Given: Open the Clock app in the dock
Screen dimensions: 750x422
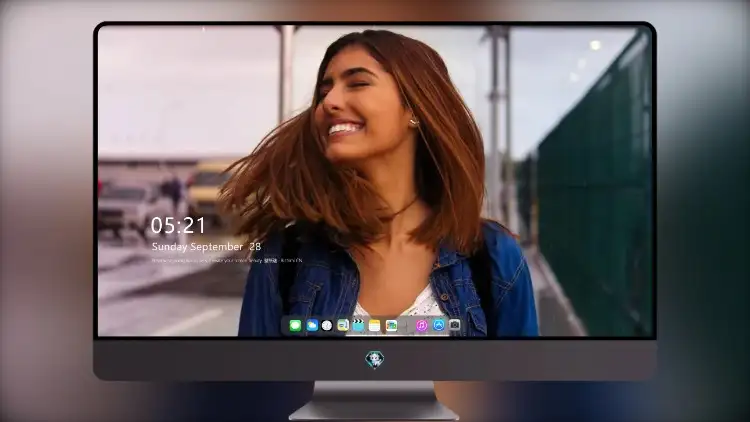Looking at the screenshot, I should tap(327, 326).
